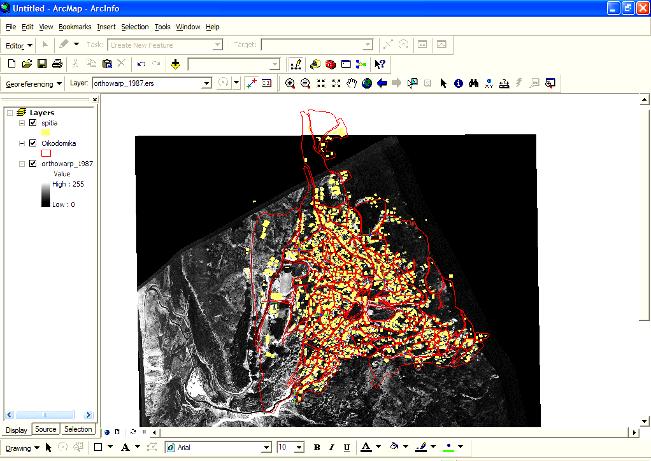Select the Zoom Out tool
This screenshot has width=651, height=461.
(x=305, y=83)
